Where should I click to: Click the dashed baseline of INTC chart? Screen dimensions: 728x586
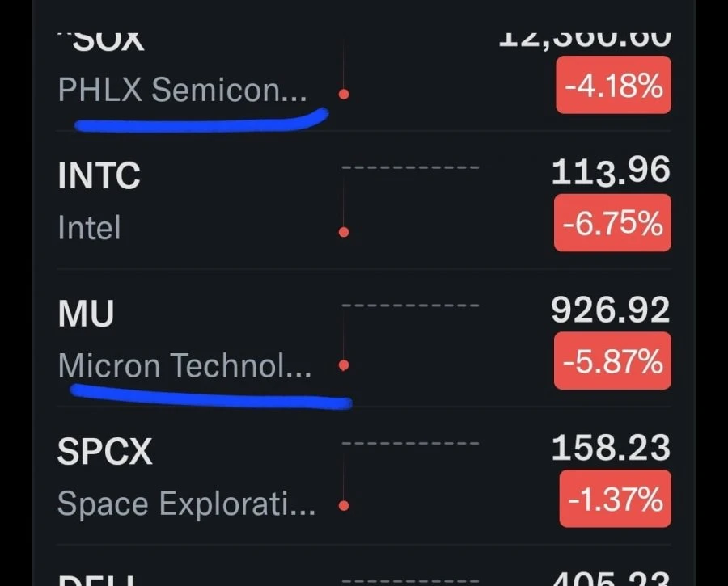pos(410,167)
